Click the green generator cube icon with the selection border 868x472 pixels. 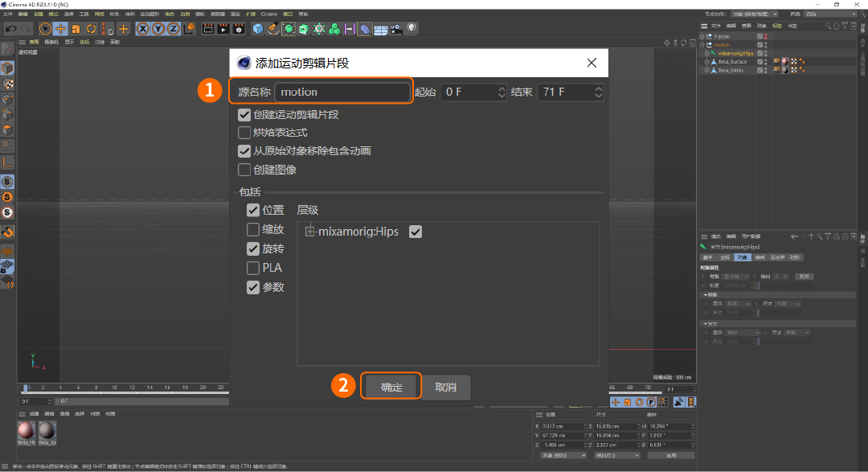tap(289, 29)
